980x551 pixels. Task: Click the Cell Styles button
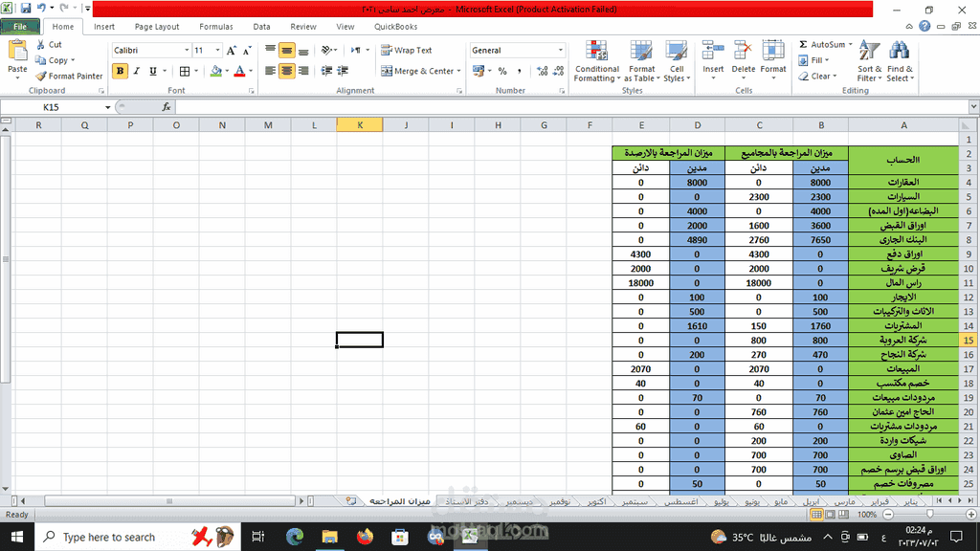click(x=677, y=60)
